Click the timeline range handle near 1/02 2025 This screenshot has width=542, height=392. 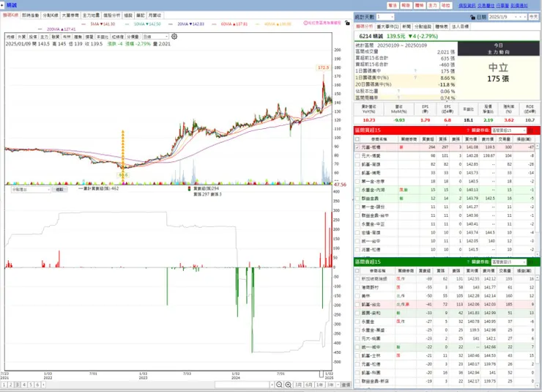[x=322, y=374]
